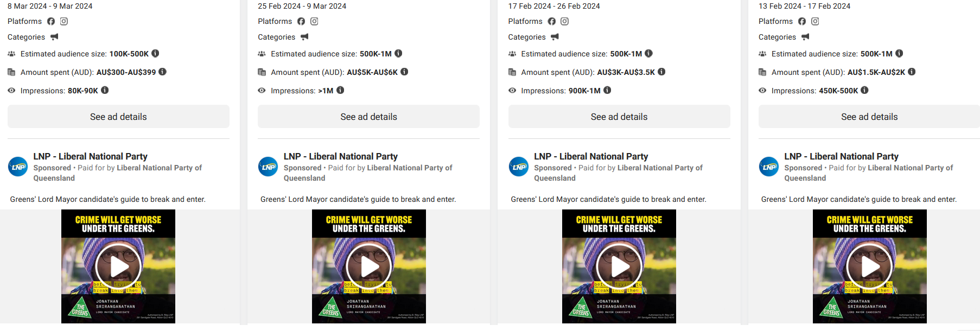Viewport: 980px width, 331px height.
Task: See ad details for 8 Mar 2024 - 9 Mar 2024 ad
Action: tap(118, 117)
